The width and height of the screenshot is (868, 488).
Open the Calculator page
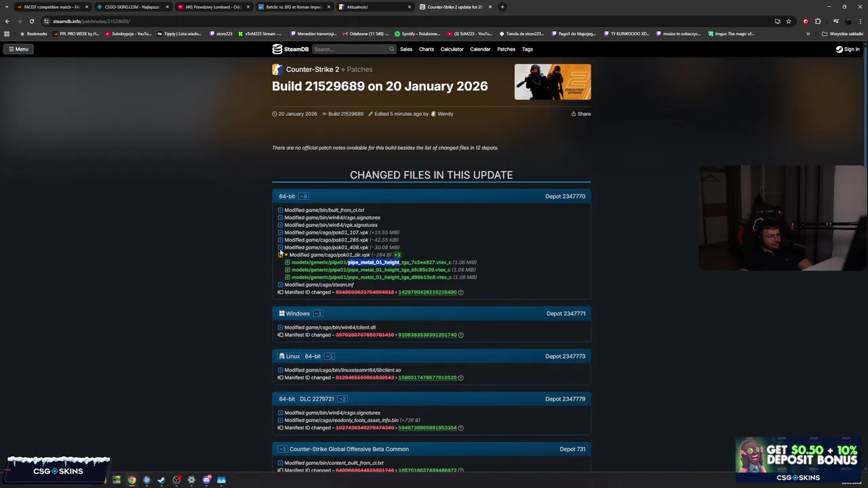point(452,49)
